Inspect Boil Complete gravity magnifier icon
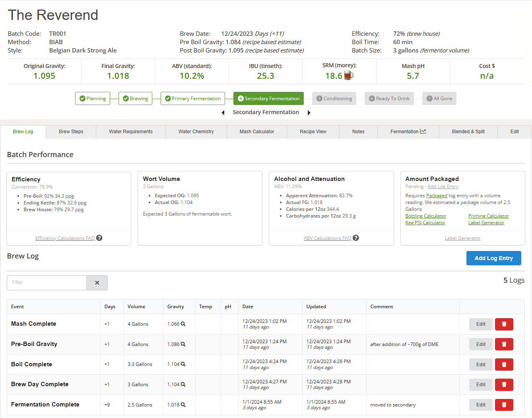532x418 pixels. [183, 364]
